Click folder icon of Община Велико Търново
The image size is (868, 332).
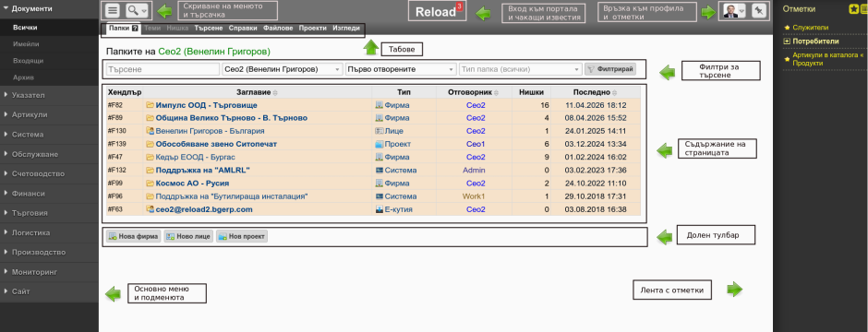(x=150, y=118)
